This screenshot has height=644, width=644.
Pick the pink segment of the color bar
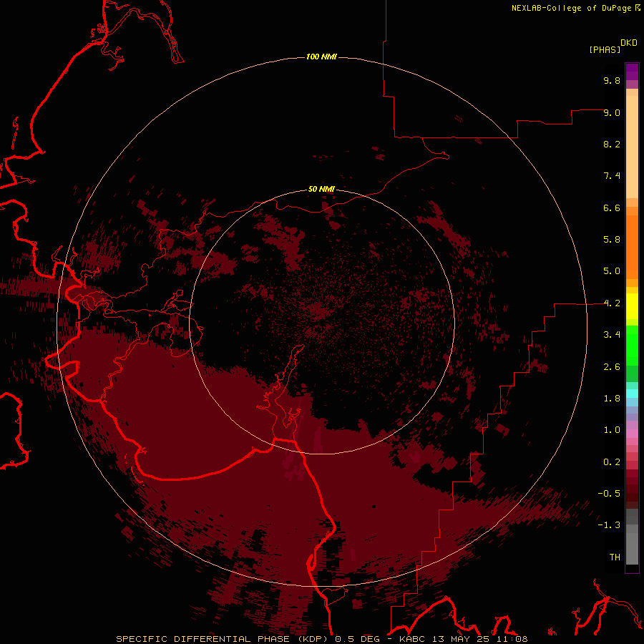coord(632,434)
